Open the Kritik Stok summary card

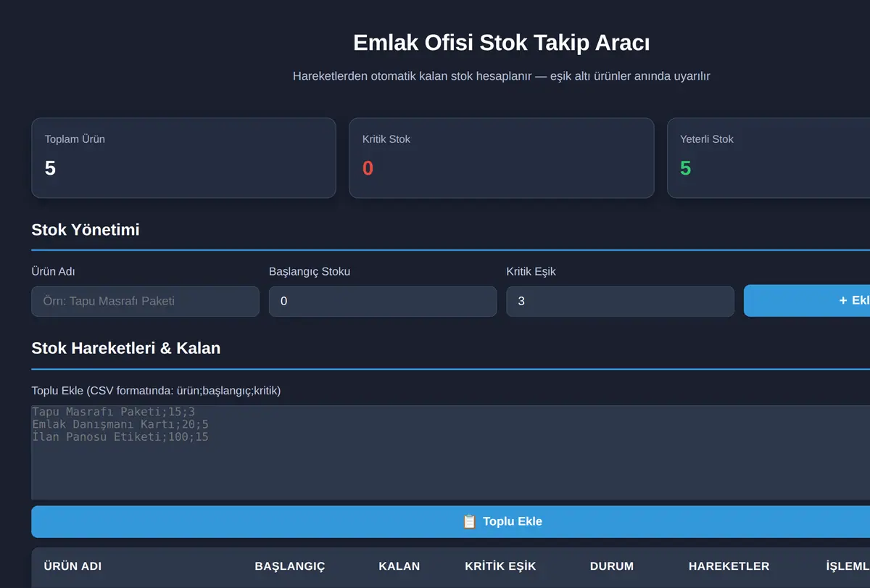[x=502, y=158]
